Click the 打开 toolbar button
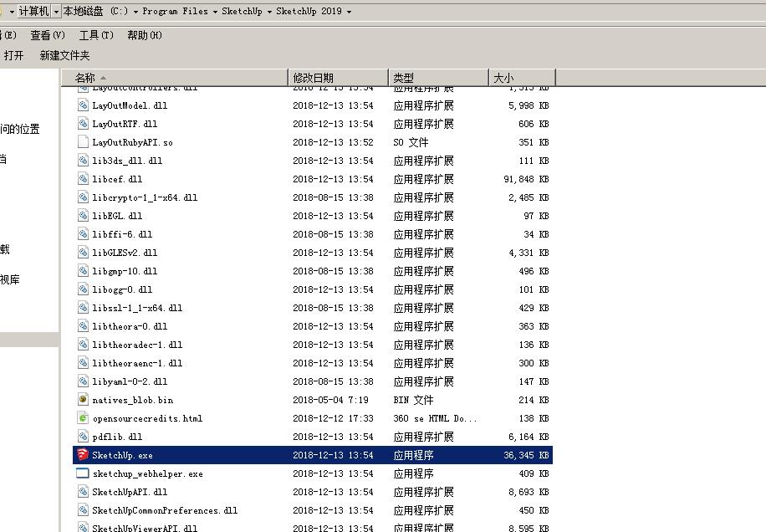 (x=13, y=55)
